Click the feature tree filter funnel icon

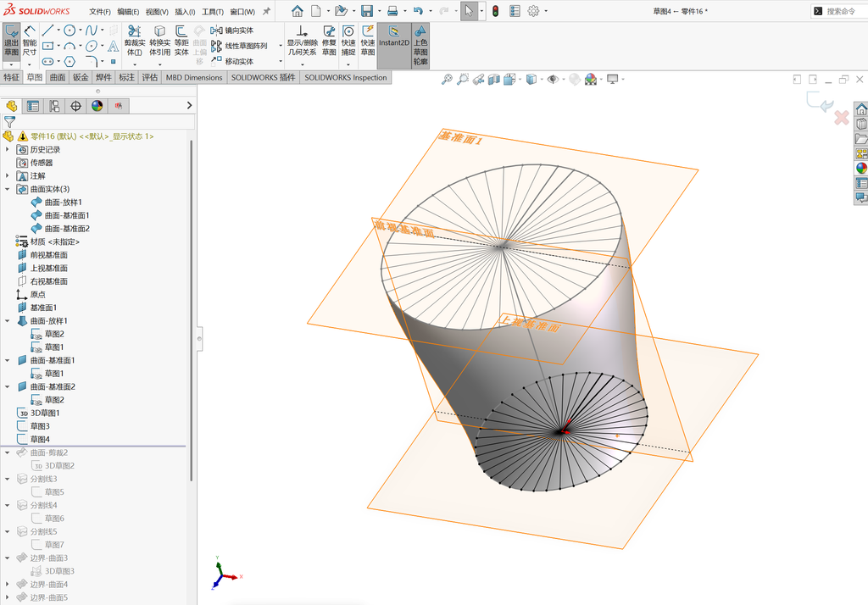9,122
